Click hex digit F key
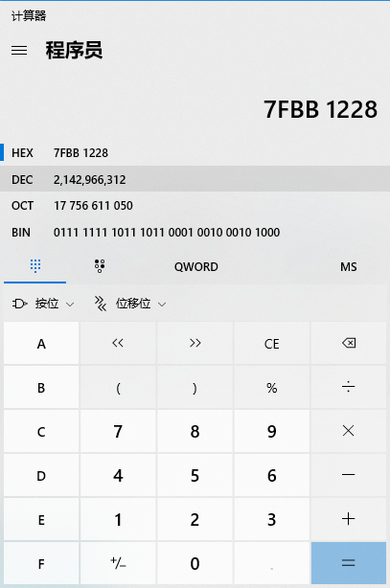Screen dimensions: 390x588 (x=41, y=563)
